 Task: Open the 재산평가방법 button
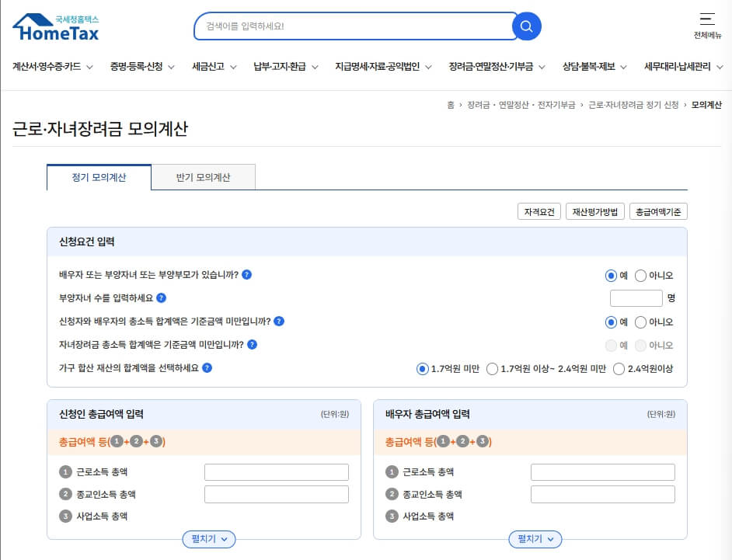pos(594,210)
